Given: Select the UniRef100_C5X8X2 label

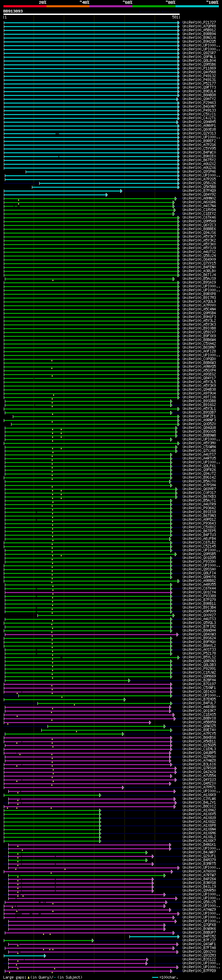Looking at the screenshot, I should pyautogui.click(x=199, y=528).
